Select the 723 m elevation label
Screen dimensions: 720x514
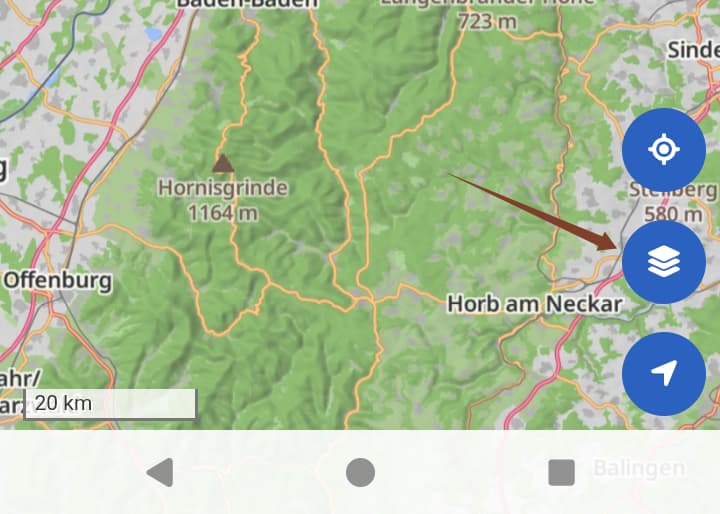(x=488, y=21)
